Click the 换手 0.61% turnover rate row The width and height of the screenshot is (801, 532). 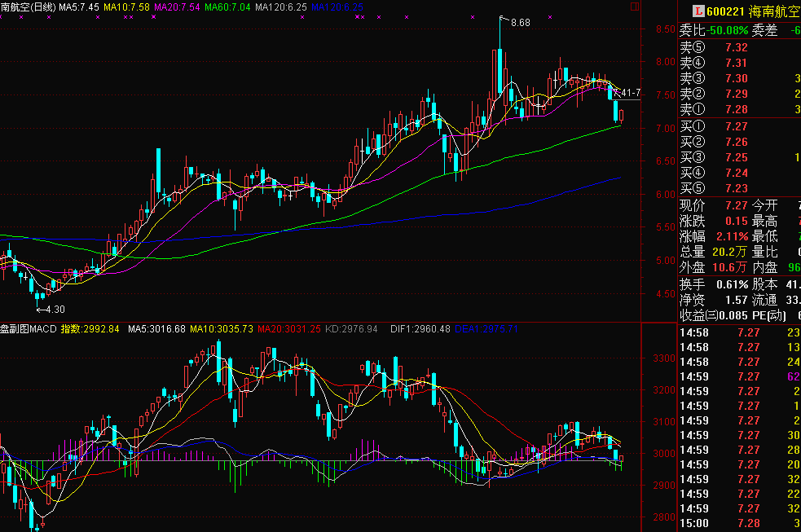[x=715, y=284]
